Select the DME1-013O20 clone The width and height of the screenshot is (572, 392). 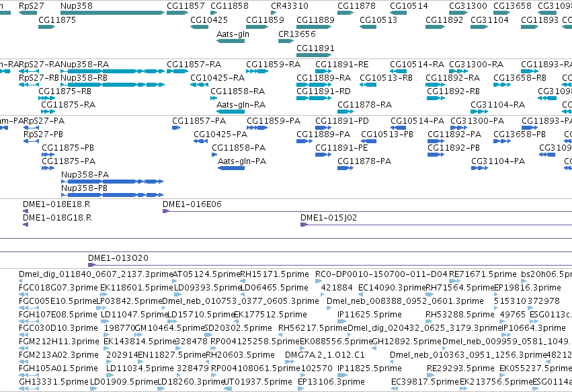(x=330, y=265)
